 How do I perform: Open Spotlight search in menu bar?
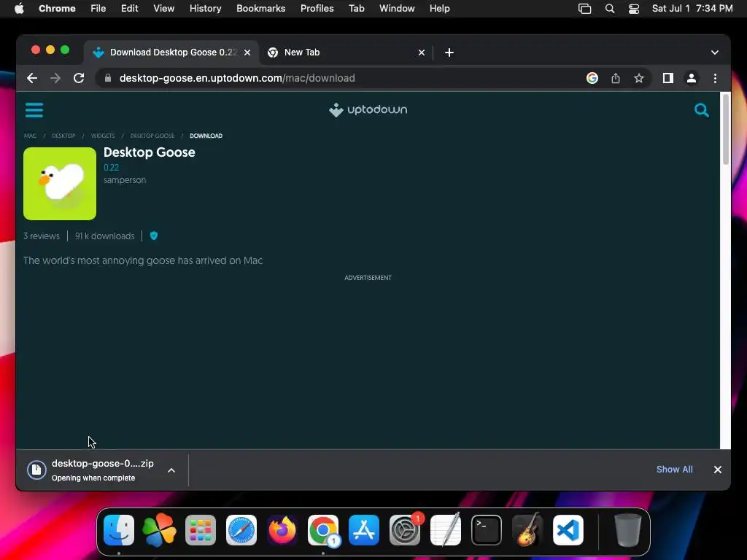tap(609, 9)
